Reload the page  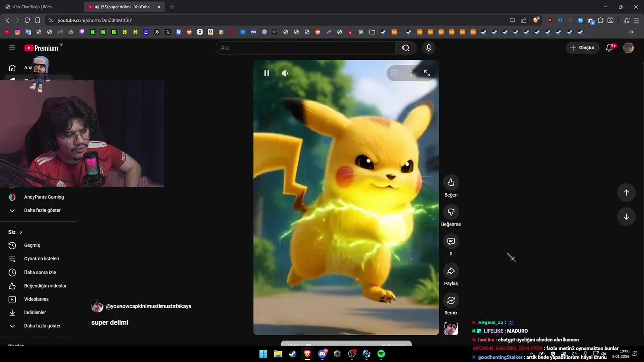coord(27,20)
